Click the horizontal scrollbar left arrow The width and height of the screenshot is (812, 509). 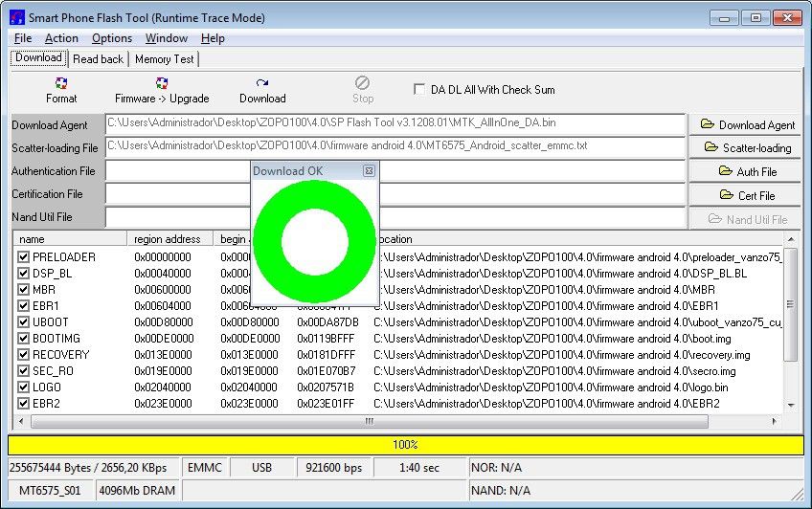coord(21,421)
